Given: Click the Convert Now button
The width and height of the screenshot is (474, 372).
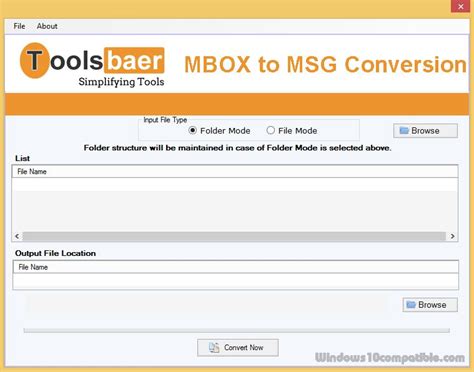Looking at the screenshot, I should (238, 348).
